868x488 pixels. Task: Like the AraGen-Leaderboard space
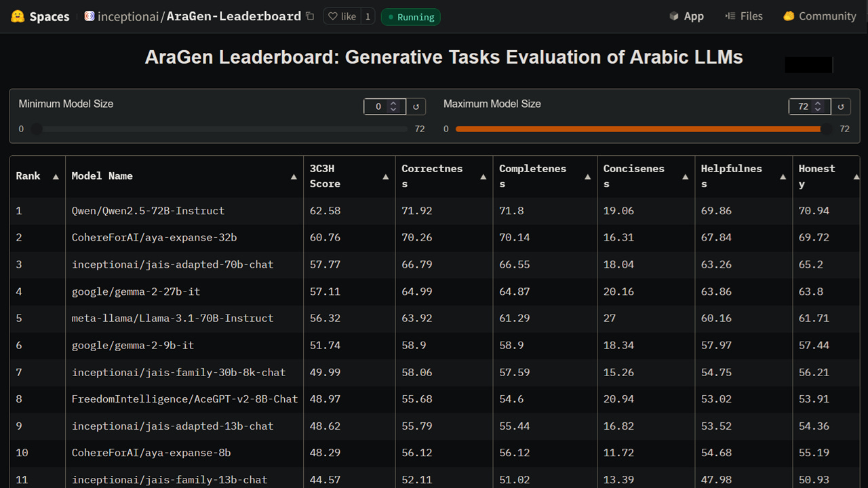coord(341,16)
